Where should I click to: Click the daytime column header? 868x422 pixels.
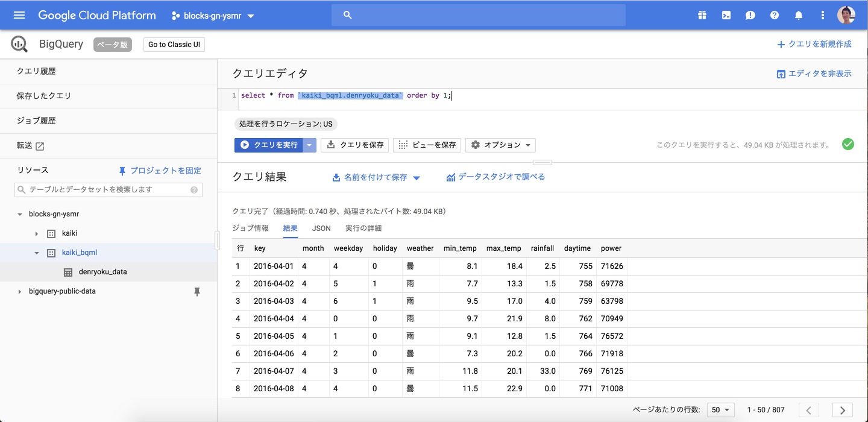tap(577, 248)
